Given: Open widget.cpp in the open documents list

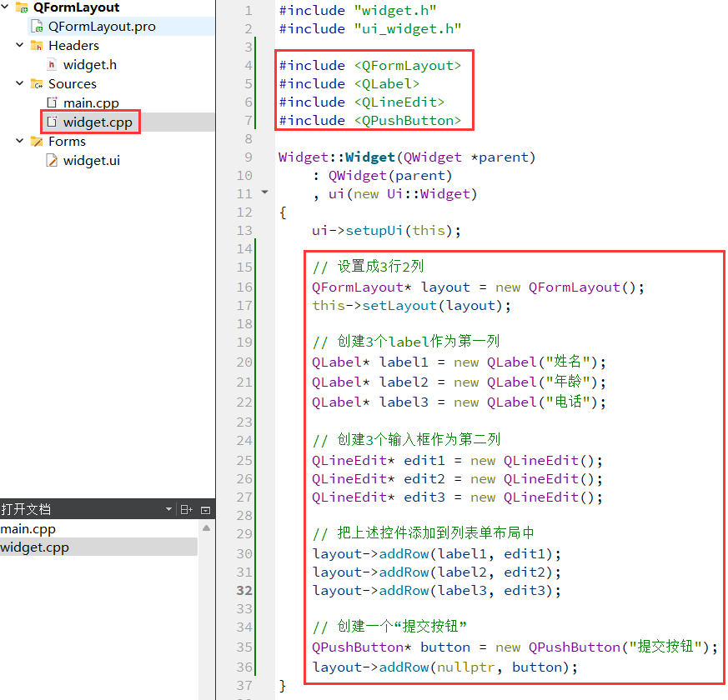Looking at the screenshot, I should (x=98, y=547).
